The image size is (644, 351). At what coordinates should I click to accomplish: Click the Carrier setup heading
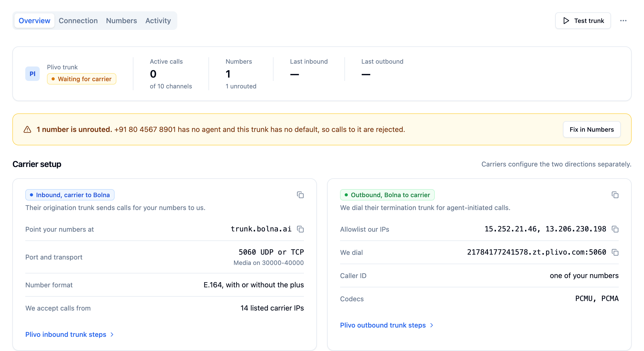tap(37, 164)
